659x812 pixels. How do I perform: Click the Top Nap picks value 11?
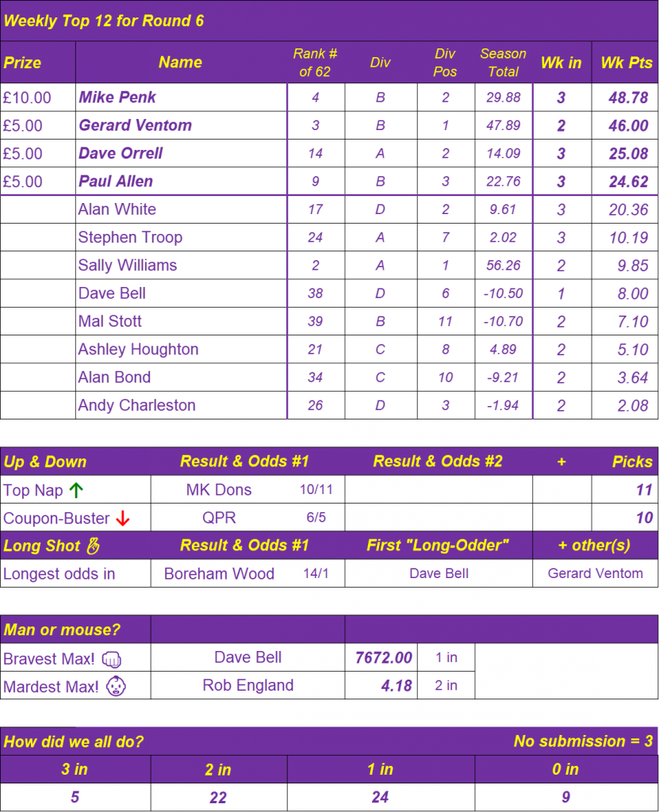coord(644,490)
